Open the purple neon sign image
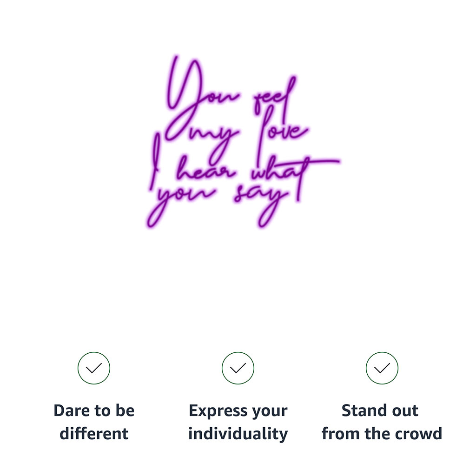476x476 pixels. click(x=242, y=141)
